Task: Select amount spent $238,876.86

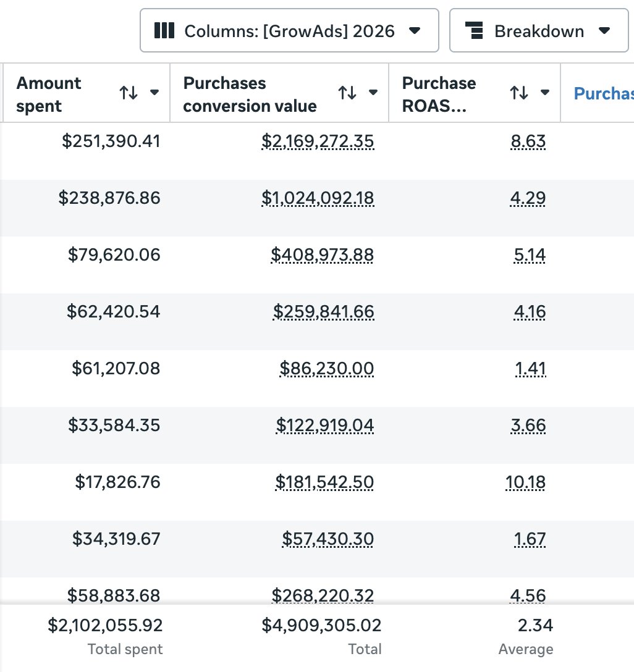Action: coord(109,198)
